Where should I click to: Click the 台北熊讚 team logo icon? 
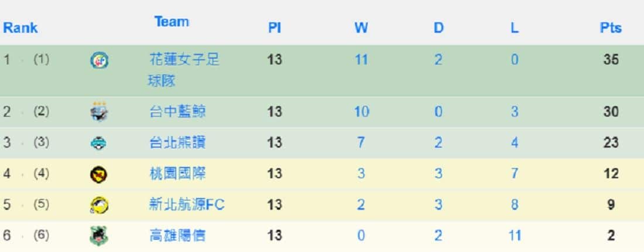(99, 142)
